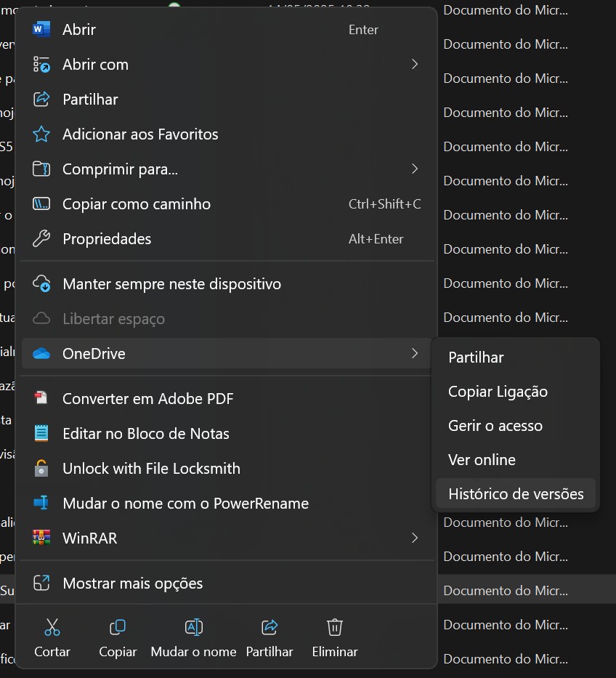Click the Eliminar trash icon

334,627
